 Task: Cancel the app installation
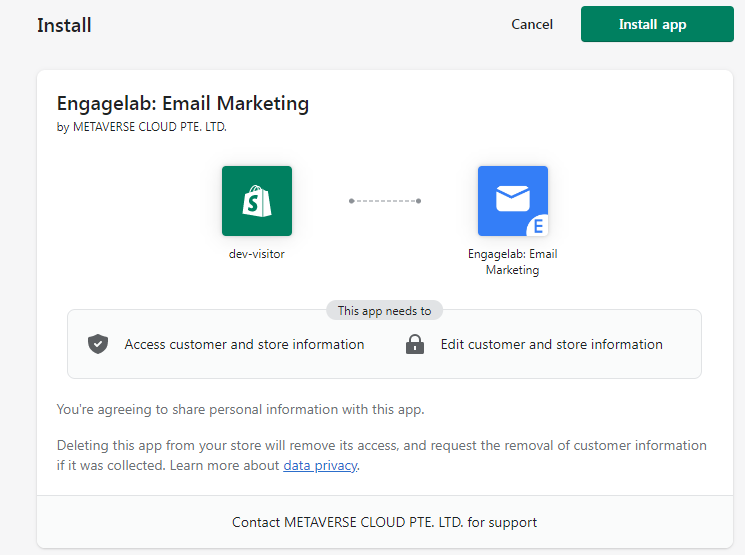click(532, 24)
